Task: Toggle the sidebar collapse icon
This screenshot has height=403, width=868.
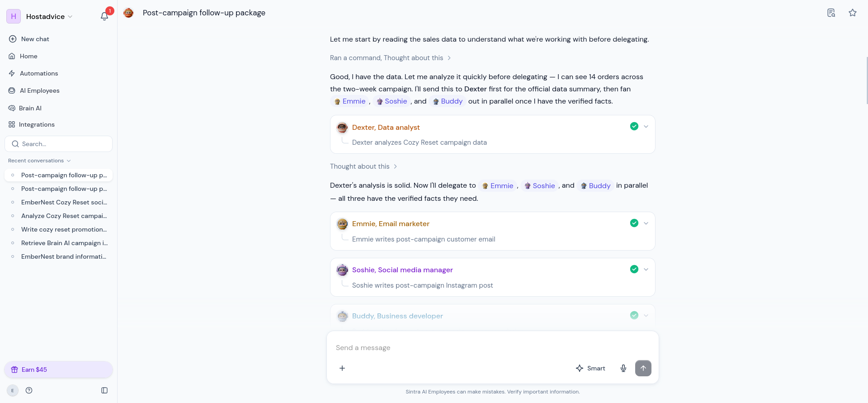Action: click(x=104, y=390)
